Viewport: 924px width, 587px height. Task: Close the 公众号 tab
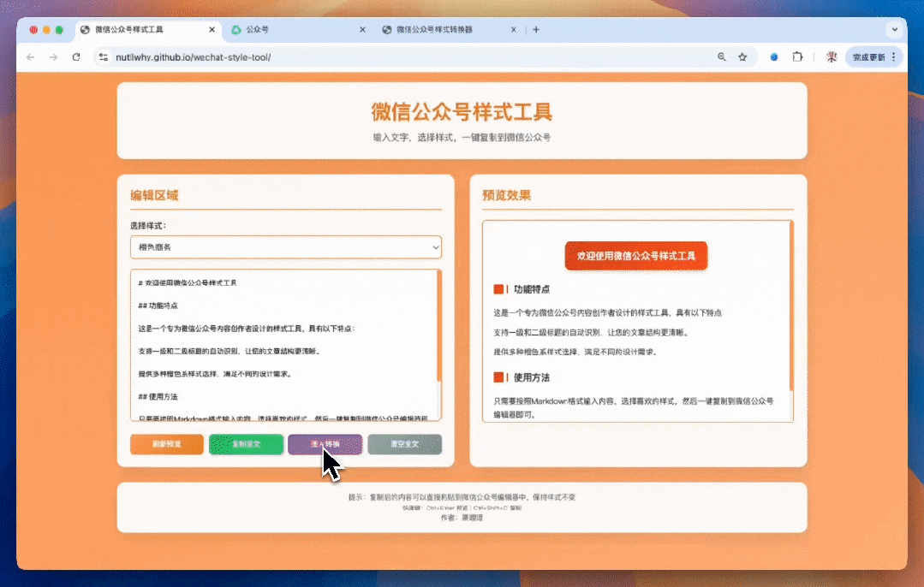pyautogui.click(x=362, y=29)
